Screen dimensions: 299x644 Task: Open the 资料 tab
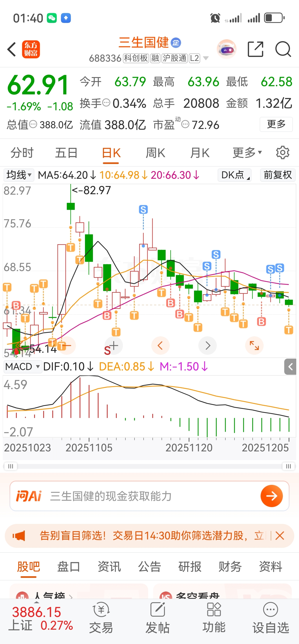[271, 566]
